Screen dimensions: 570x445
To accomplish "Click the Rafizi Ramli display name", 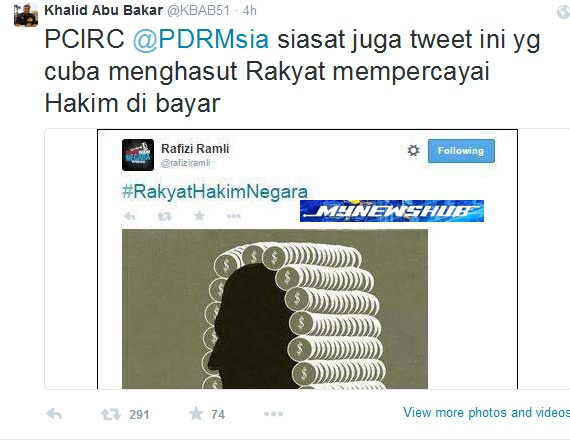I will 195,149.
